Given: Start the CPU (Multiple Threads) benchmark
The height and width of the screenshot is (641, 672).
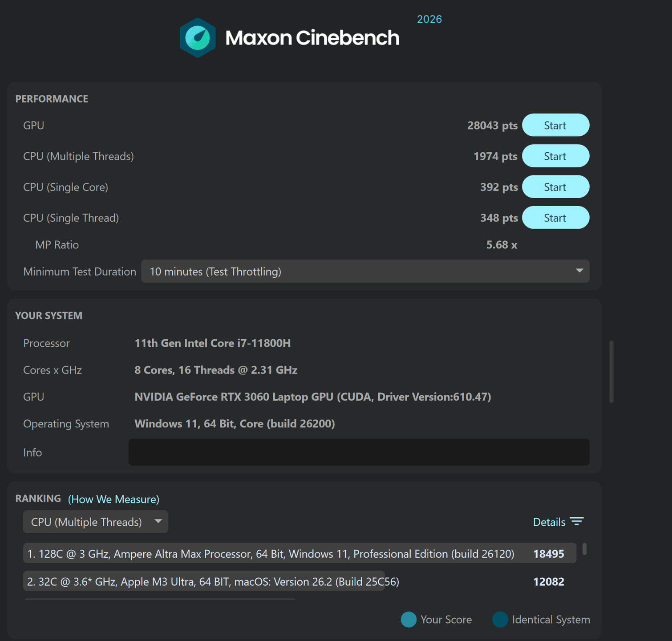Looking at the screenshot, I should (x=555, y=156).
